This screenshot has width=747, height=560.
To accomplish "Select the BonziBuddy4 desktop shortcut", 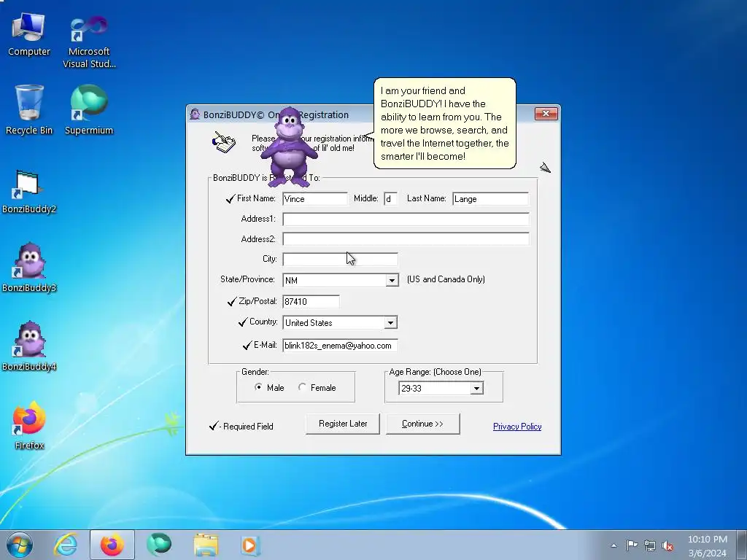I will tap(29, 346).
